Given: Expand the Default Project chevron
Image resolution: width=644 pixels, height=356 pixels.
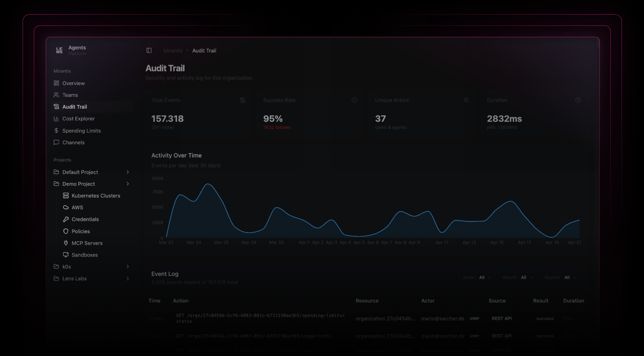Looking at the screenshot, I should click(x=128, y=172).
